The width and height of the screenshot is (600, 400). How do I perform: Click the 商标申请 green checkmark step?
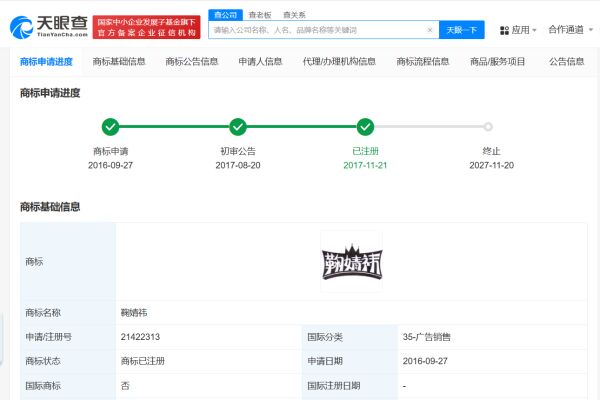pos(111,127)
